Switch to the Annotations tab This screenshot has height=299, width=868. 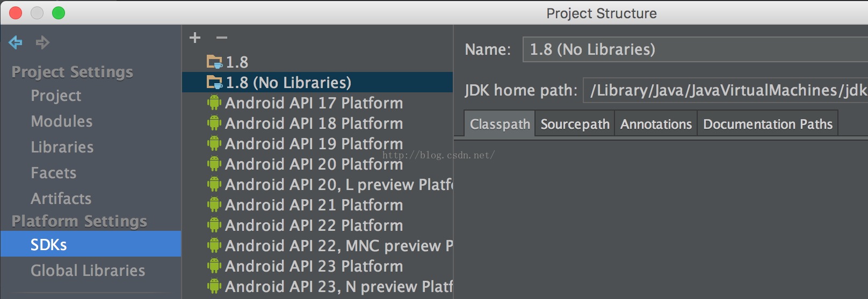click(x=656, y=125)
